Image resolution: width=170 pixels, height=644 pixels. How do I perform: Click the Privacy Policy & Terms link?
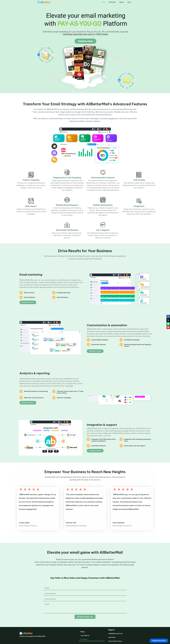pyautogui.click(x=115, y=641)
